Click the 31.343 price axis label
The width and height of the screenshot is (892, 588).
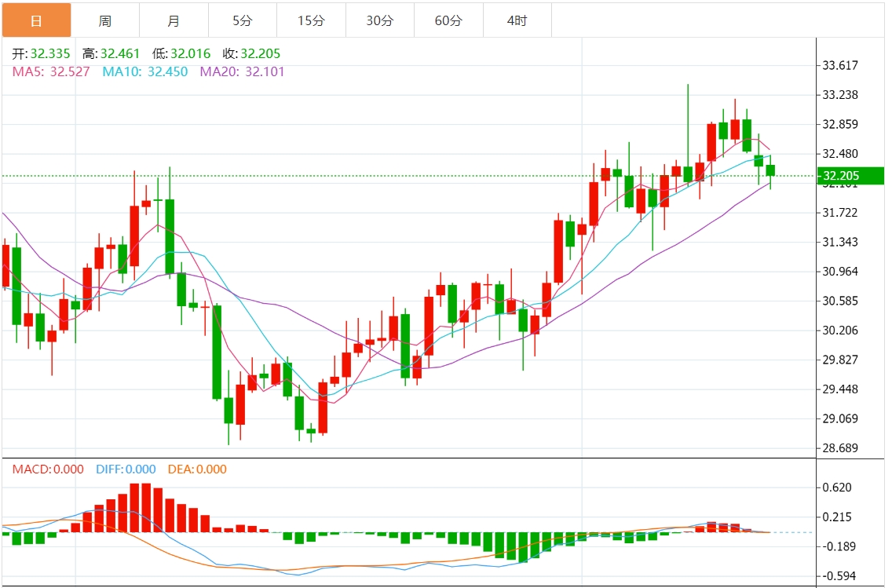pyautogui.click(x=839, y=243)
